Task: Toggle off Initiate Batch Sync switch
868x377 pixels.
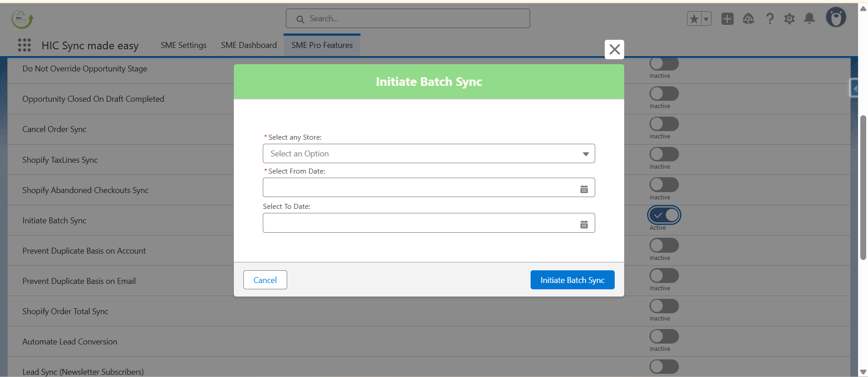Action: (x=664, y=216)
